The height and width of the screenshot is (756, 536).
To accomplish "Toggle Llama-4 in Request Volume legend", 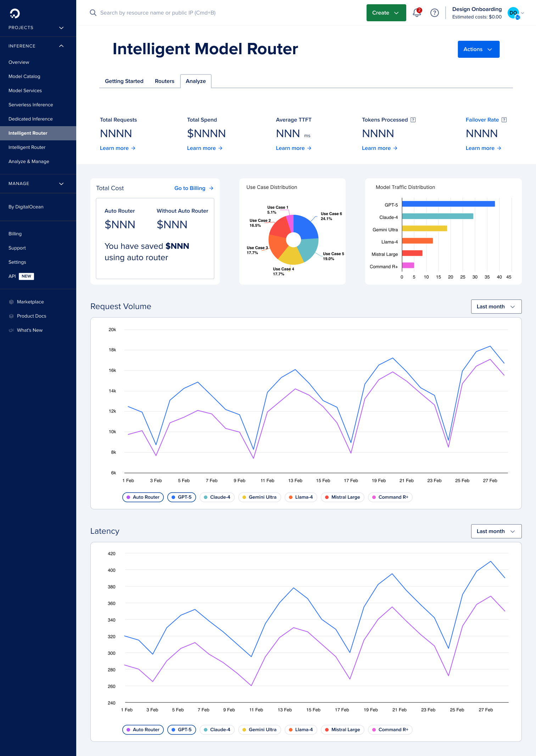I will pyautogui.click(x=301, y=497).
